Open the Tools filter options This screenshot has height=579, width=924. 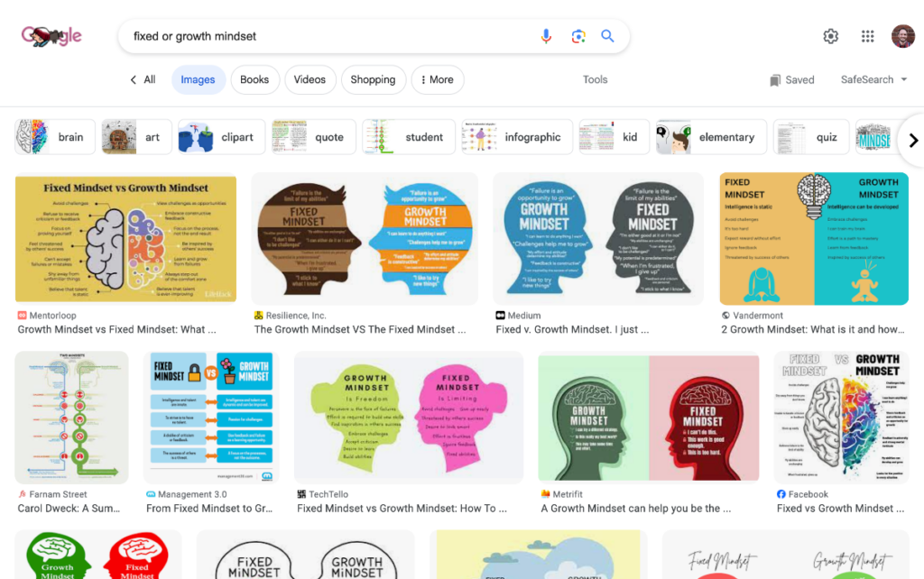(596, 79)
